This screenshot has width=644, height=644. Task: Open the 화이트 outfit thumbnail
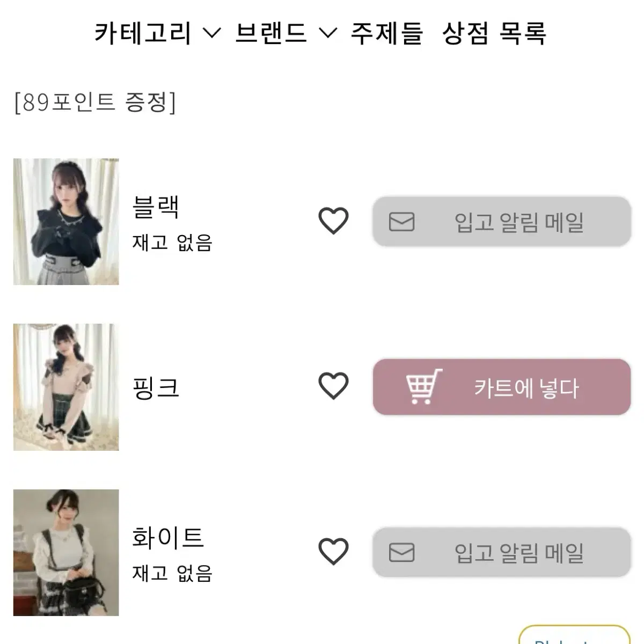(66, 552)
